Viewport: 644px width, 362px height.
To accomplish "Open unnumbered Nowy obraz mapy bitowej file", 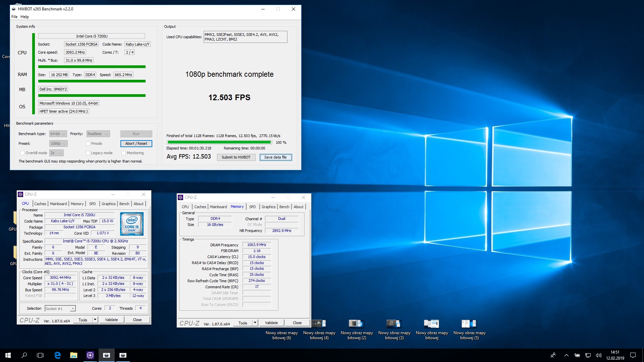I will click(432, 330).
